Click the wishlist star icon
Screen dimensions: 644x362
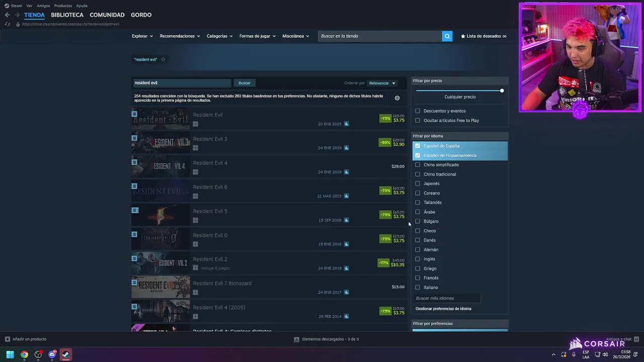pos(463,36)
